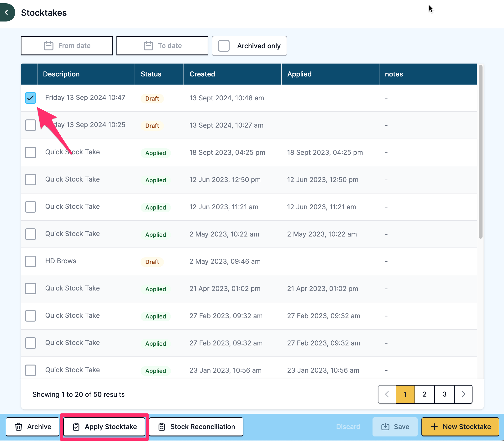Click the table's vertical scrollbar
504x441 pixels.
[480, 152]
